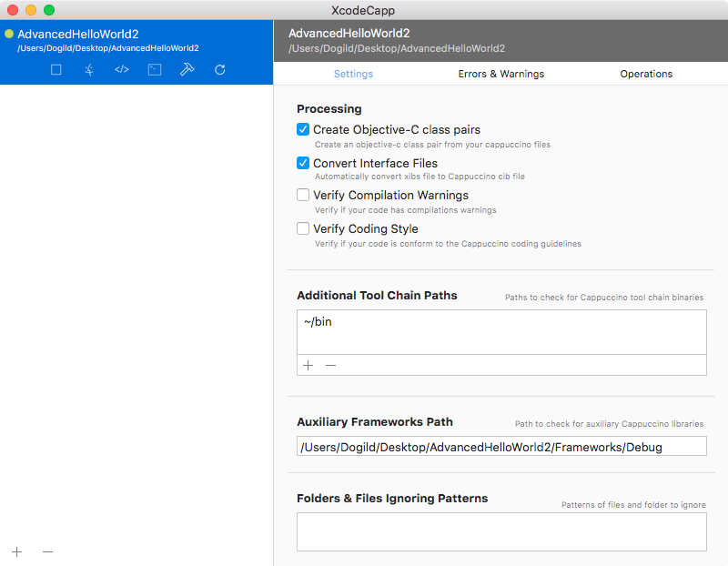
Task: Enable Verify Compilation Warnings
Action: [303, 195]
